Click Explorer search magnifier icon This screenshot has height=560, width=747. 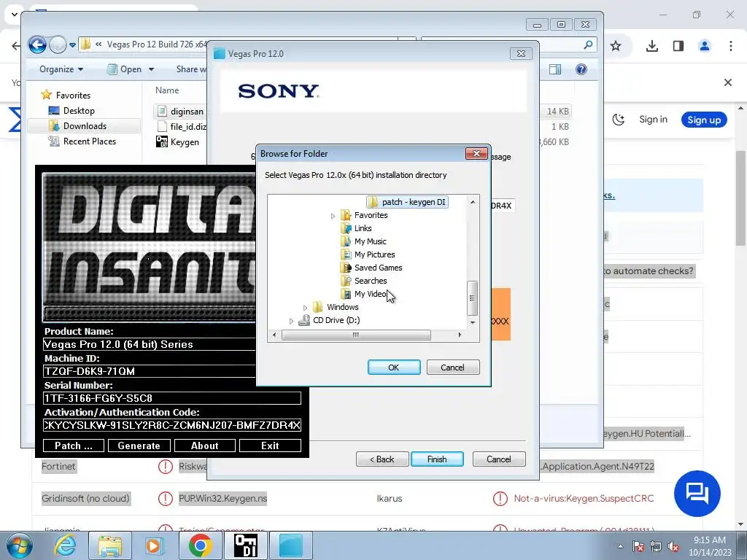(x=589, y=44)
